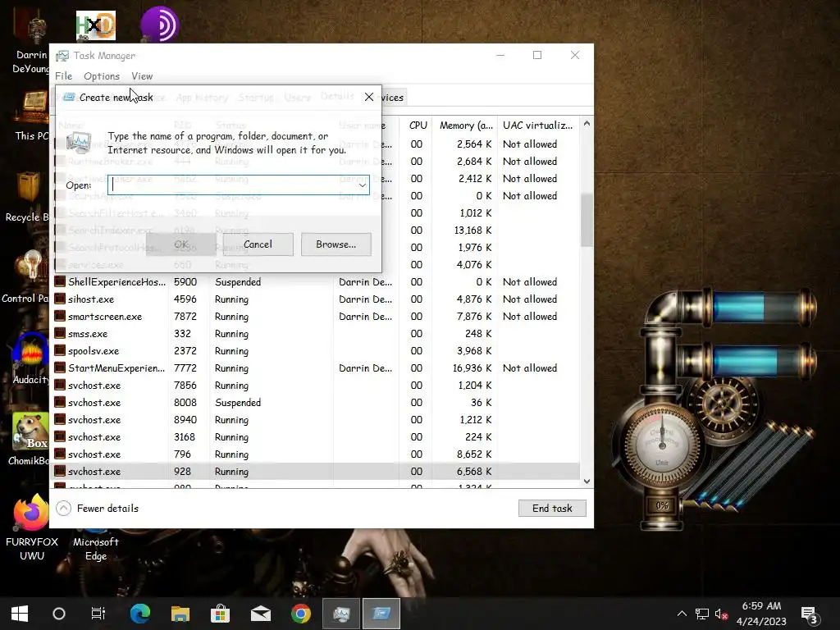Click the Task Manager taskbar button

coord(341,614)
